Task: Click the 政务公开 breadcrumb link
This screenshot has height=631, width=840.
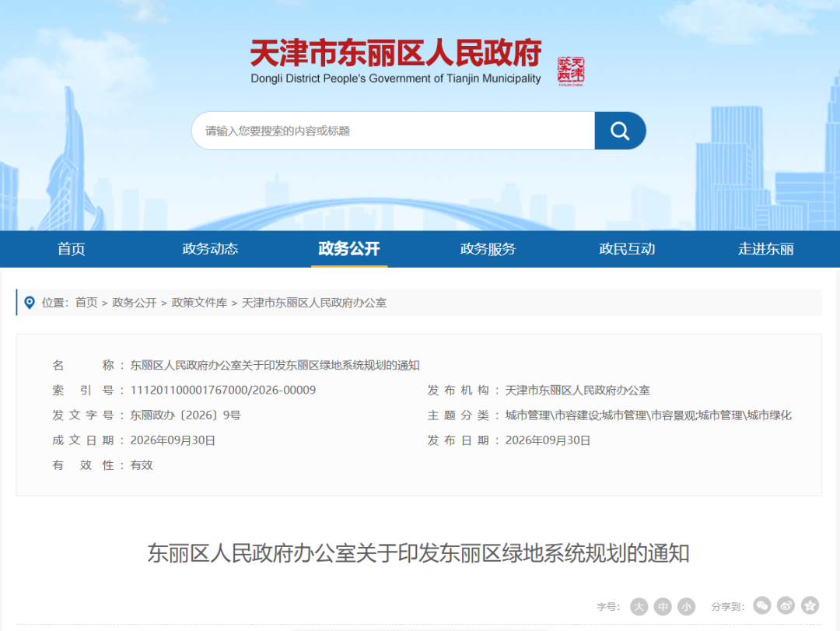Action: (135, 303)
